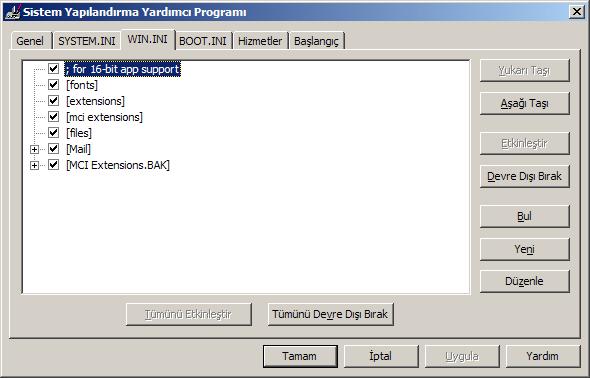The width and height of the screenshot is (590, 378).
Task: Click the Yeni button
Action: tap(525, 249)
